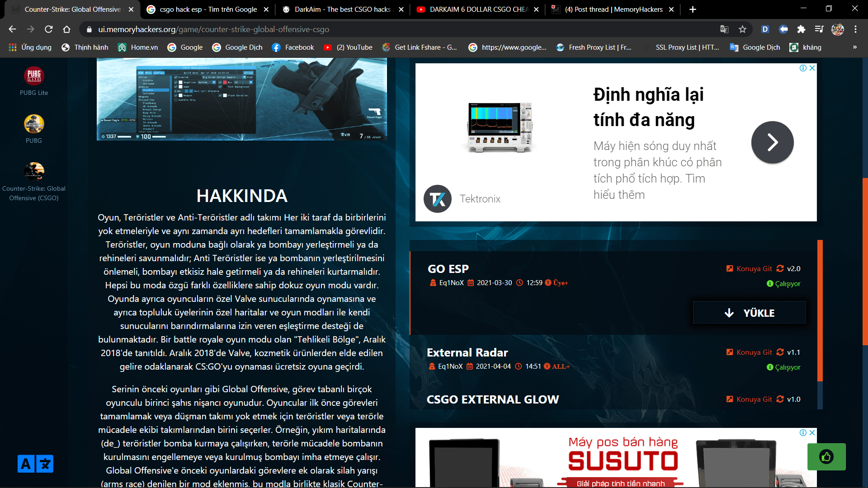The height and width of the screenshot is (488, 868).
Task: Open the Fresh Proxy List bookmark
Action: click(594, 47)
